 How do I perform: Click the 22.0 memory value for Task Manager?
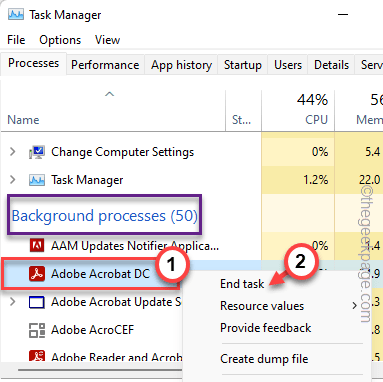(369, 180)
